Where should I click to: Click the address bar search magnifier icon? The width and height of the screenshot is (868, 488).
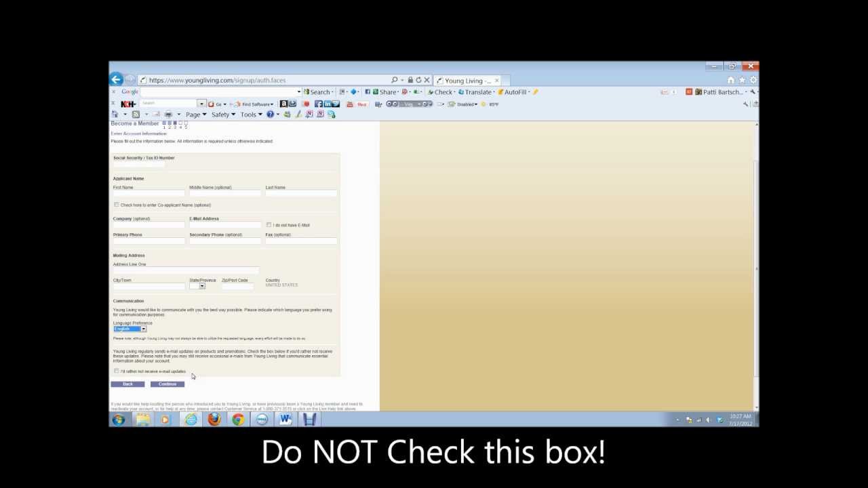[395, 80]
